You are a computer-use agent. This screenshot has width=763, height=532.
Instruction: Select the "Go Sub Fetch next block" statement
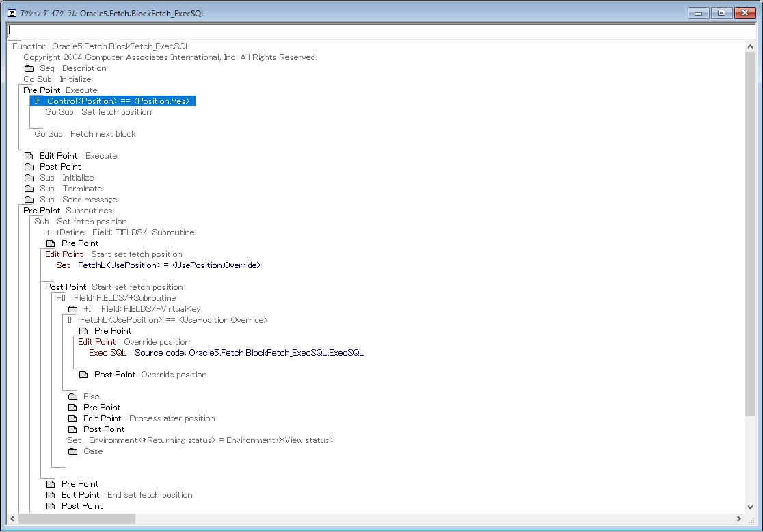[x=85, y=133]
